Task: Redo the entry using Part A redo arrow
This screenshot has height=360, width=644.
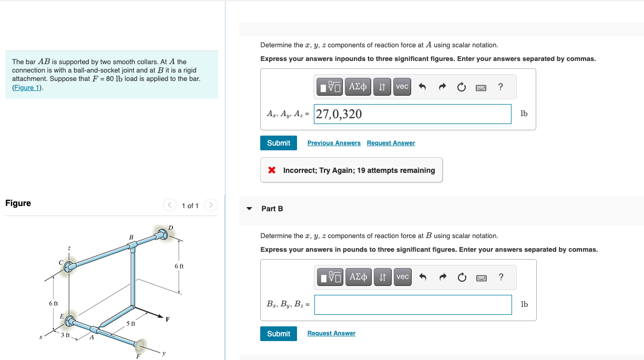Action: (x=442, y=86)
